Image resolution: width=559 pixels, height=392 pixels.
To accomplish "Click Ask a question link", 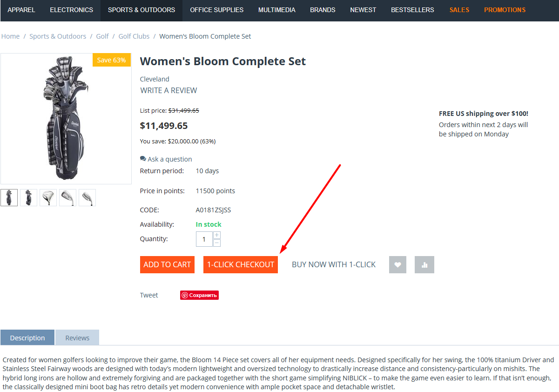I will pyautogui.click(x=166, y=159).
